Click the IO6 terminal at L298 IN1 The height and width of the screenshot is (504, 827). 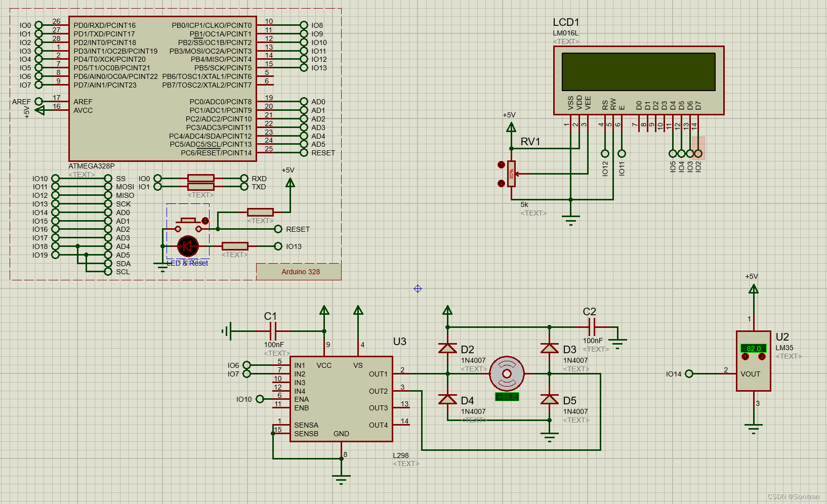click(x=247, y=365)
